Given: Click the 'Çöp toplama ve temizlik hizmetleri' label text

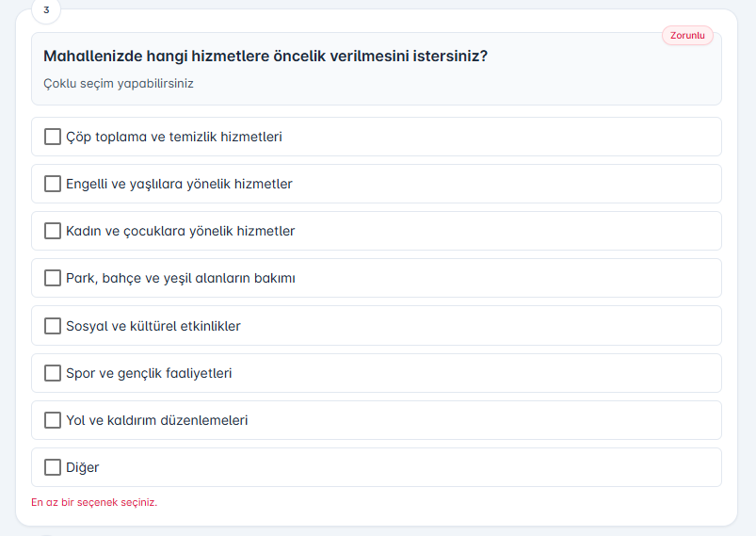Looking at the screenshot, I should coord(174,137).
